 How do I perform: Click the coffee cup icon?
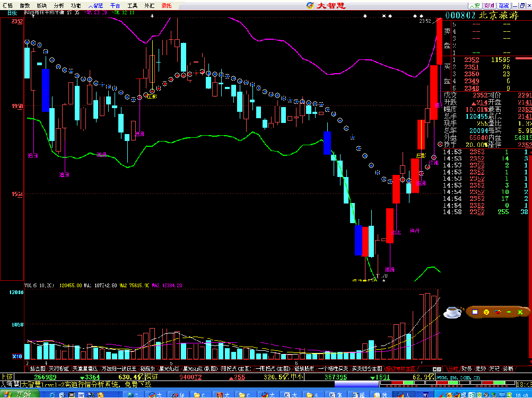point(453,312)
